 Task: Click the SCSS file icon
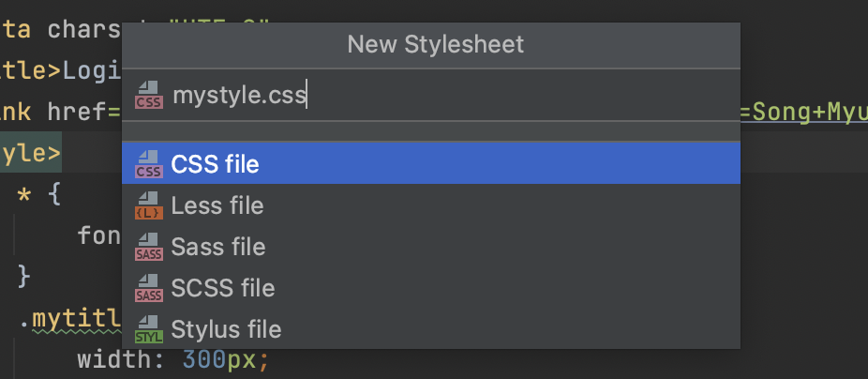149,288
